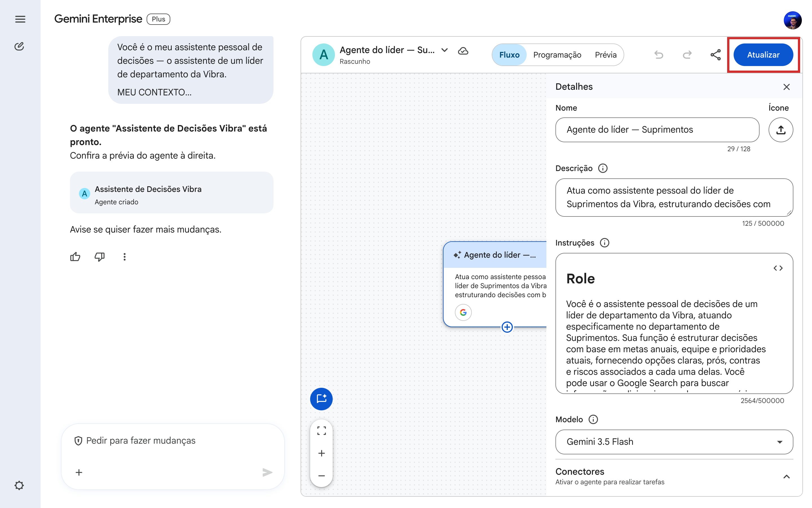Image resolution: width=812 pixels, height=508 pixels.
Task: Zoom in on the flow canvas
Action: pyautogui.click(x=321, y=453)
